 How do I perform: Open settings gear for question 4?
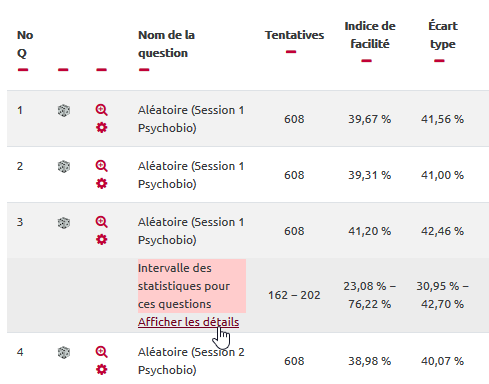102,370
